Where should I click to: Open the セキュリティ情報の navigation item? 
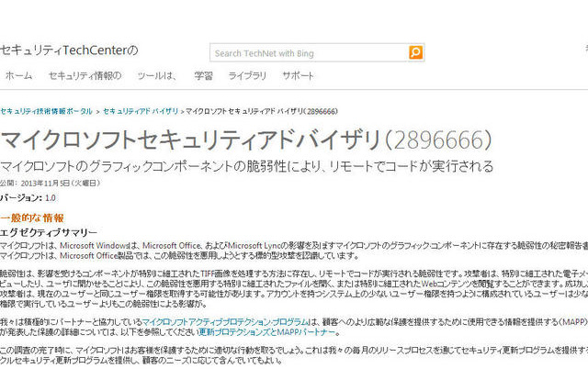(85, 75)
